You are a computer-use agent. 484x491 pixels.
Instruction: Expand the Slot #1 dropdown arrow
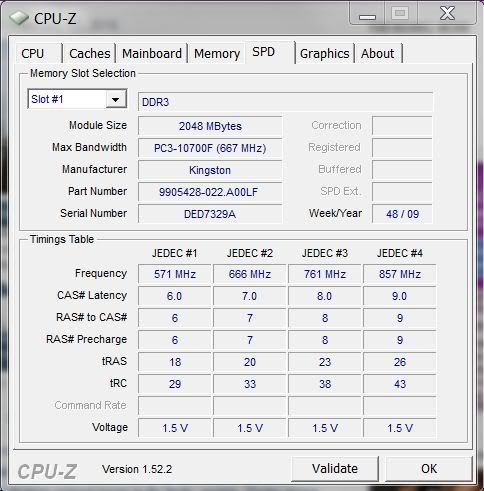click(116, 99)
